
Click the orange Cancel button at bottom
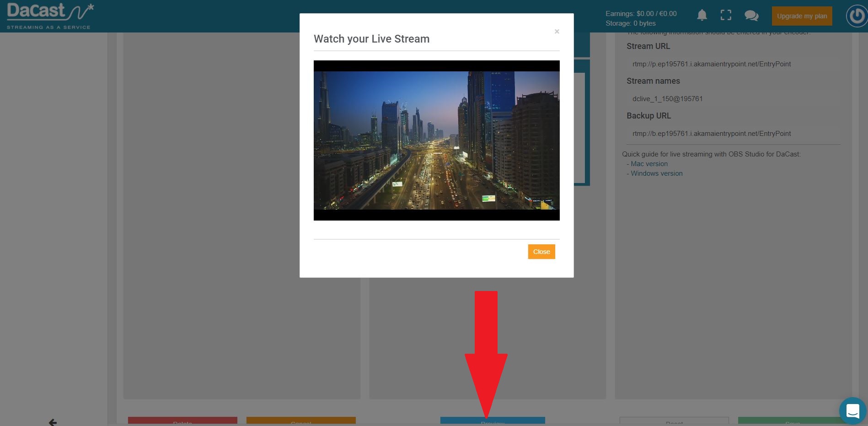click(x=301, y=421)
